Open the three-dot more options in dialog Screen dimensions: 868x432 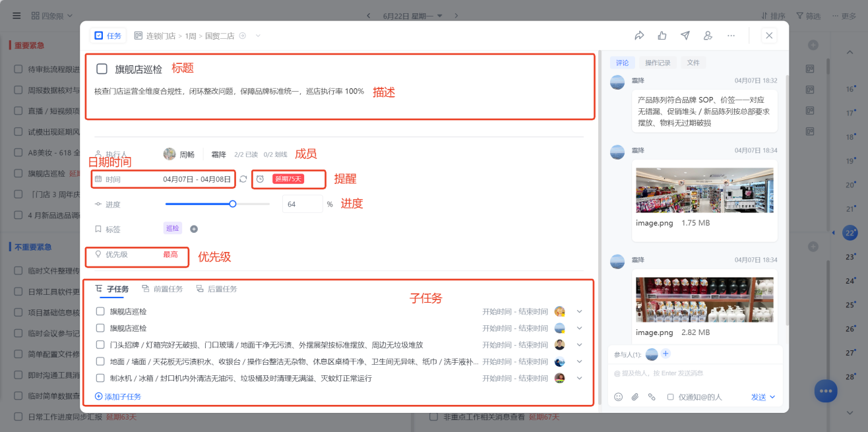click(x=731, y=36)
